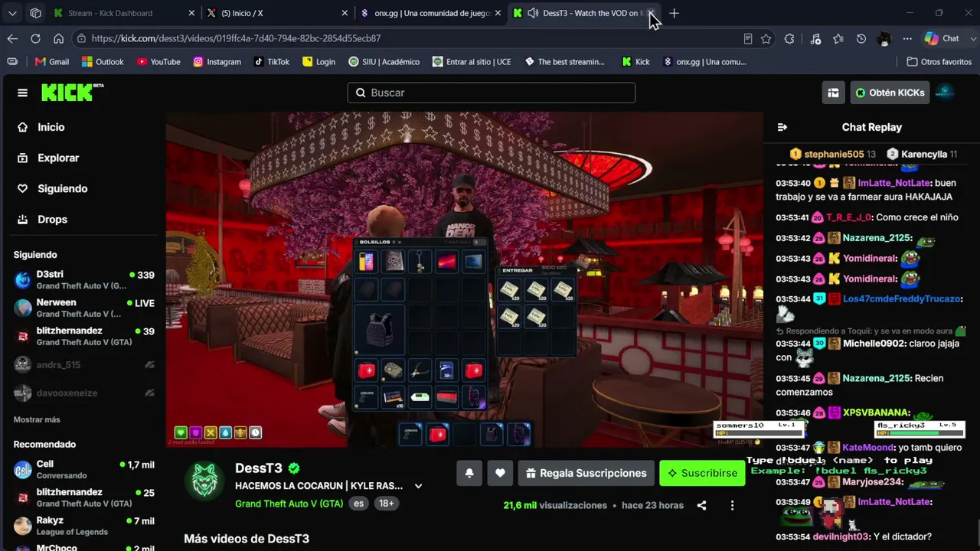This screenshot has width=980, height=551.
Task: Open the browser profile avatar
Action: [x=884, y=38]
